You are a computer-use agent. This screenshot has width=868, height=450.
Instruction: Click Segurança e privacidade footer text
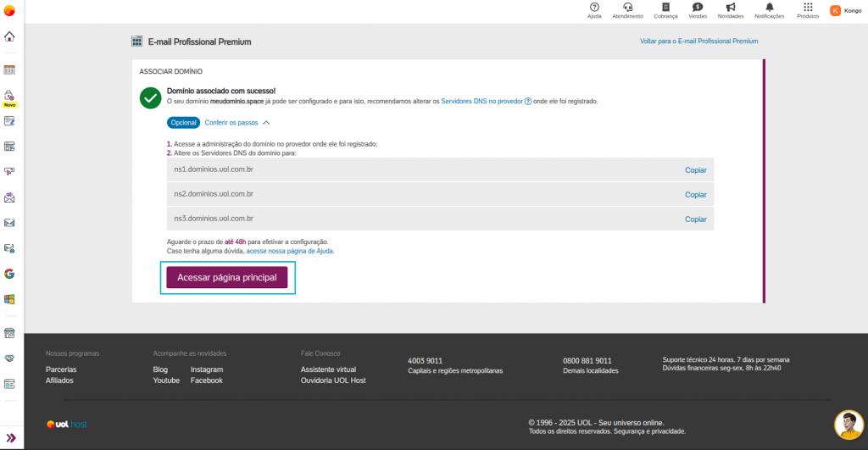coord(649,431)
